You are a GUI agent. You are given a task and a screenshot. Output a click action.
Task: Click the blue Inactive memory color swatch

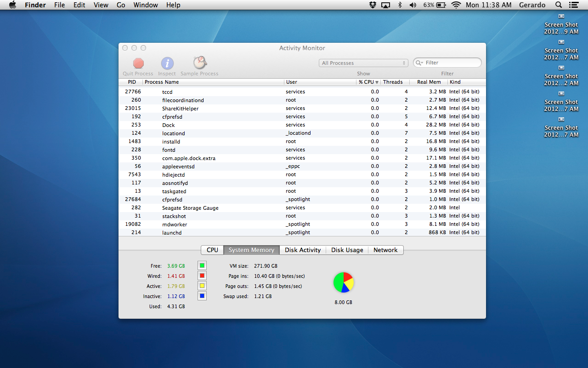pos(202,296)
